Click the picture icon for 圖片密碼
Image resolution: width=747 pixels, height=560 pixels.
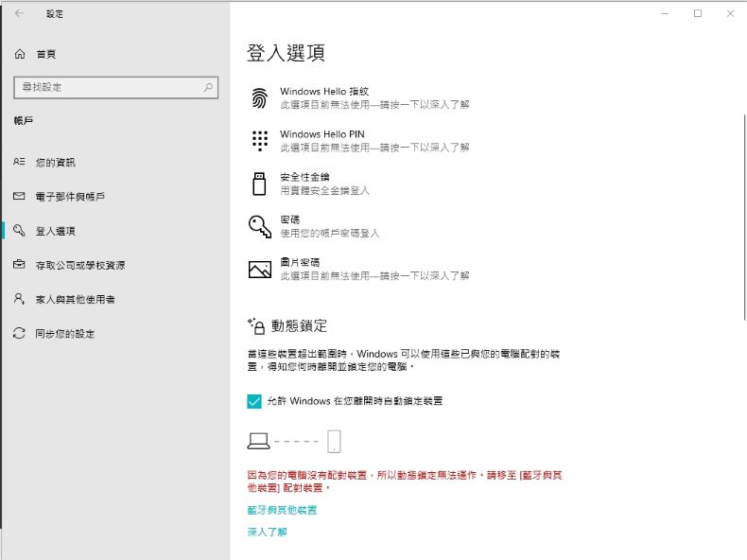(260, 270)
